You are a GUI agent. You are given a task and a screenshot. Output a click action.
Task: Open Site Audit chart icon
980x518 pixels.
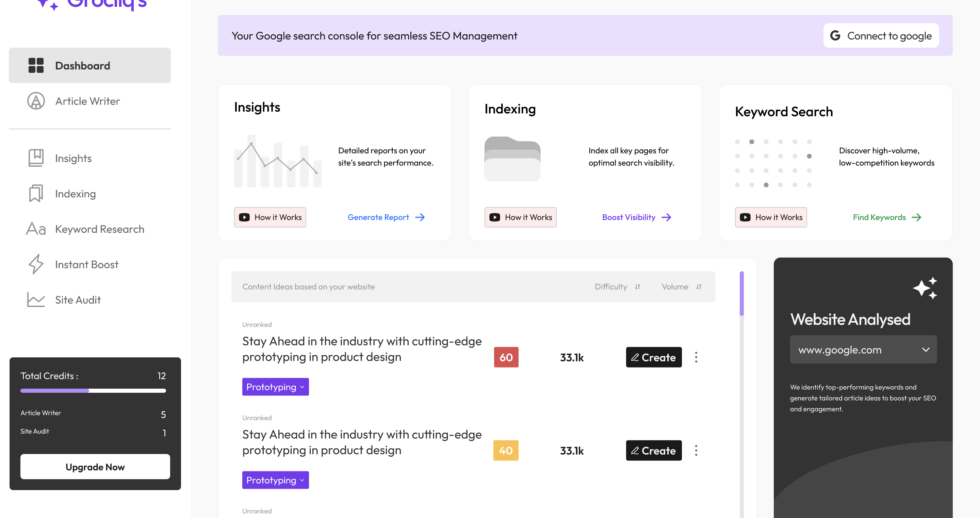tap(36, 300)
